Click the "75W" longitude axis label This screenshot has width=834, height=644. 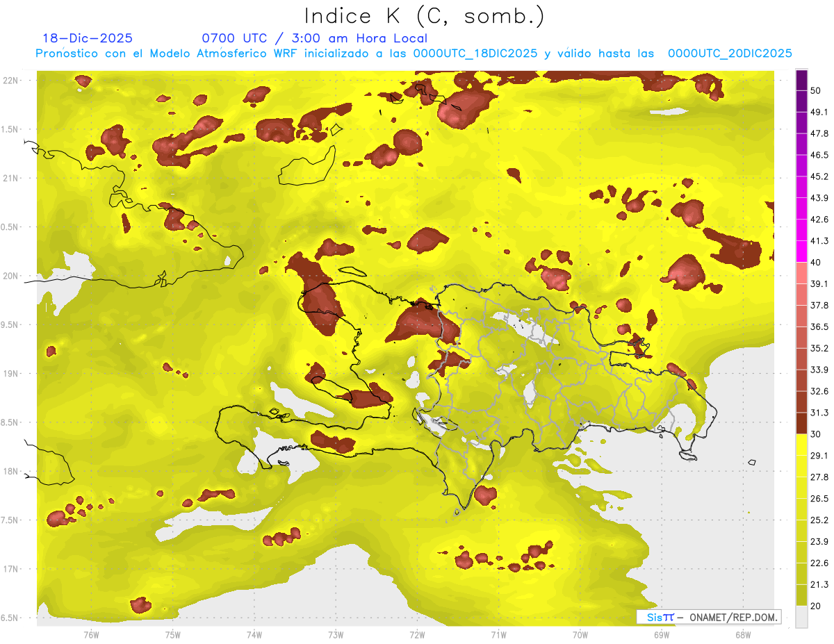[x=172, y=635]
